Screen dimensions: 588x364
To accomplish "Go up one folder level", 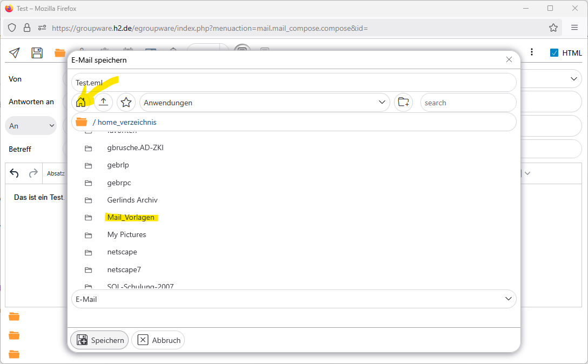I will [x=103, y=102].
